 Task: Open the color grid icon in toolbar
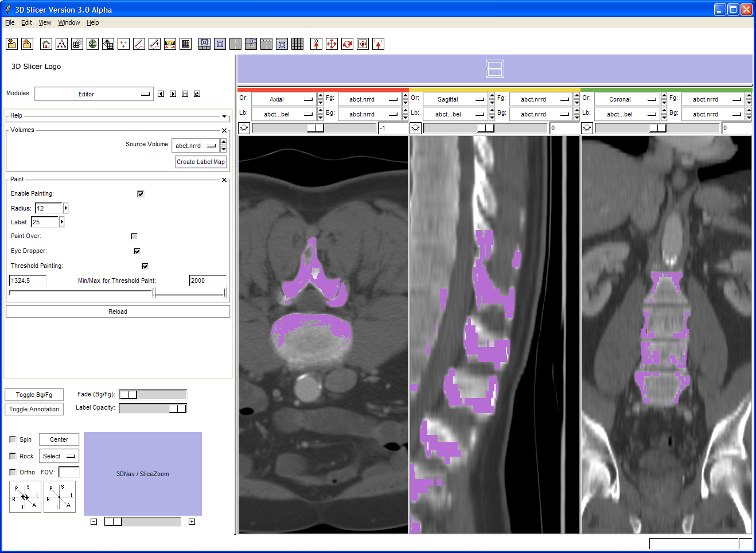pyautogui.click(x=185, y=44)
